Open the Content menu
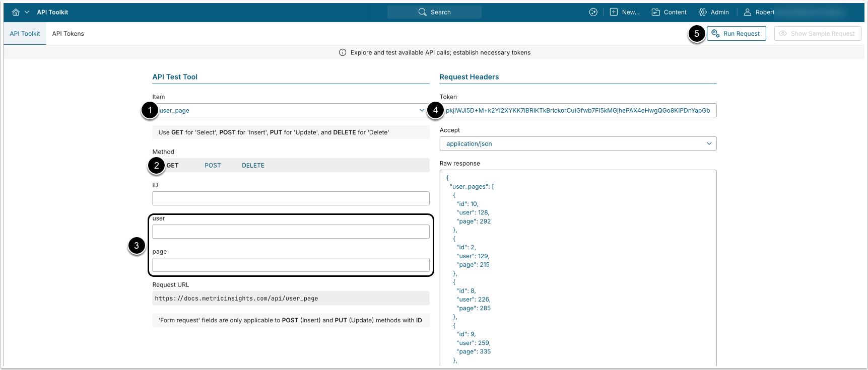Viewport: 868px width, 370px height. coord(675,12)
